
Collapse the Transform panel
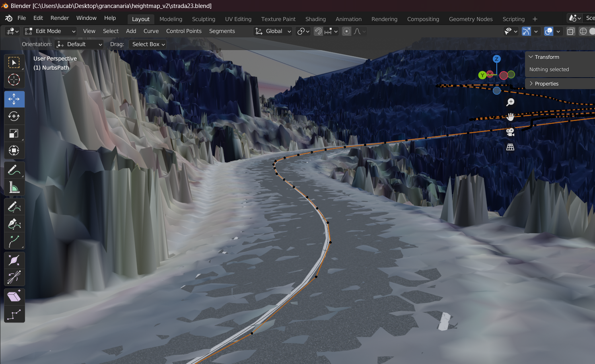531,57
